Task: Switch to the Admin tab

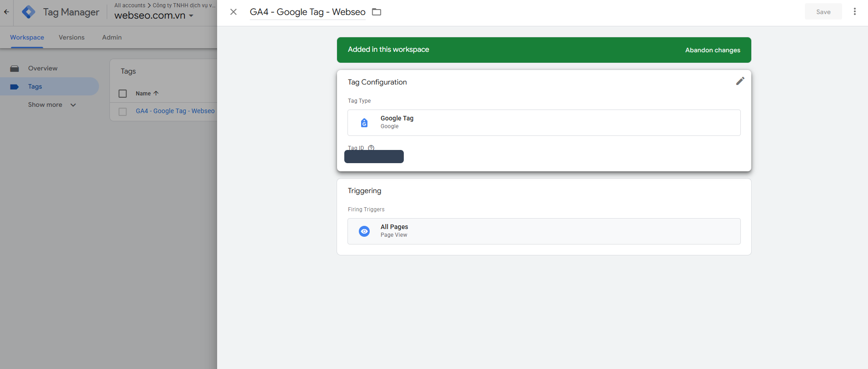Action: tap(112, 37)
